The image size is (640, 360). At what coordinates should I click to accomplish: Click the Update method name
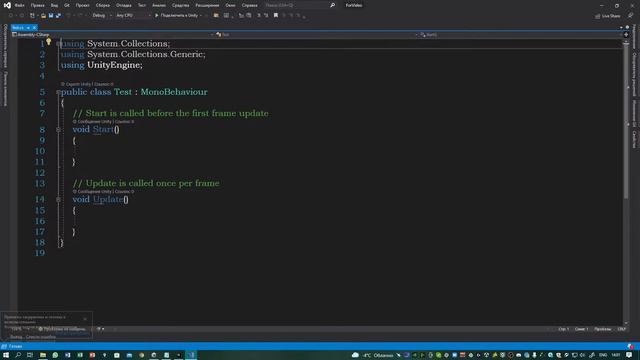point(108,199)
